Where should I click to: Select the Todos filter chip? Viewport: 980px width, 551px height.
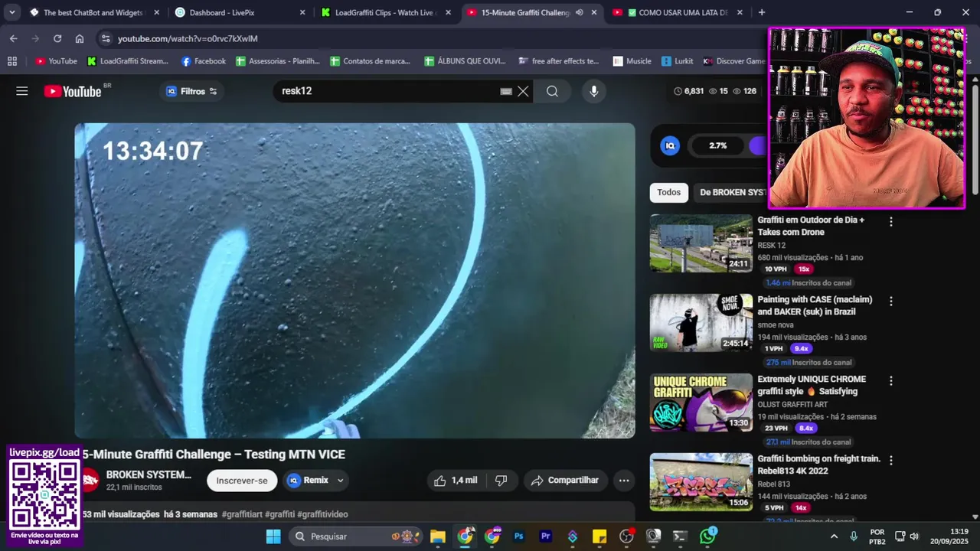668,193
